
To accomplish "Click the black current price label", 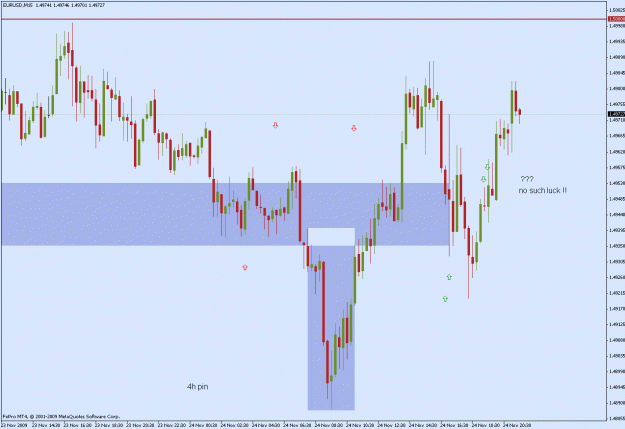I will pyautogui.click(x=616, y=114).
